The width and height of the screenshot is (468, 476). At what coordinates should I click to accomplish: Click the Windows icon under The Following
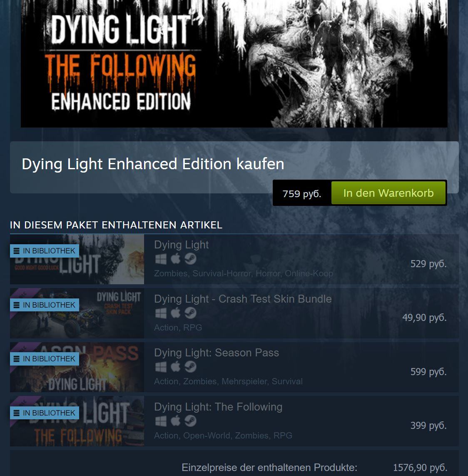(x=161, y=421)
